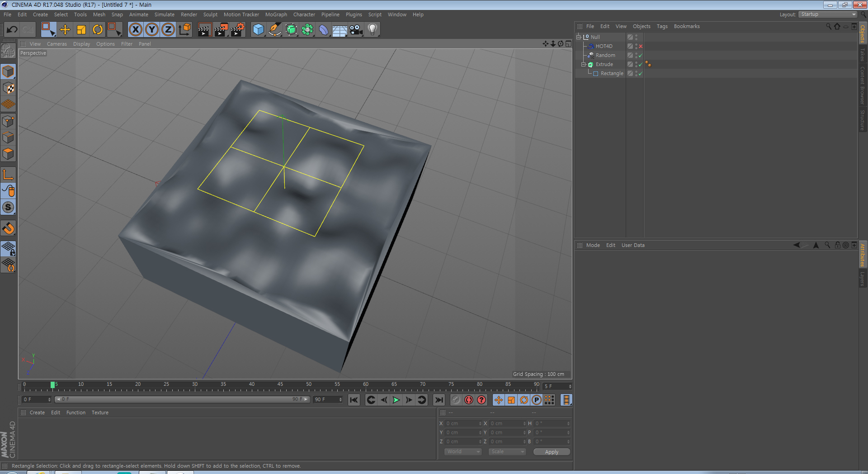
Task: Open the viewport Cameras menu
Action: click(57, 44)
